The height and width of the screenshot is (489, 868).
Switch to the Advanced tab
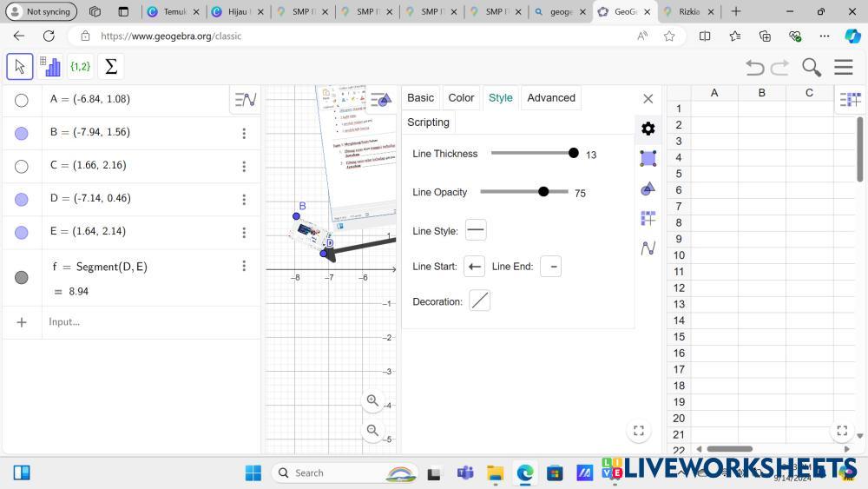pyautogui.click(x=550, y=98)
